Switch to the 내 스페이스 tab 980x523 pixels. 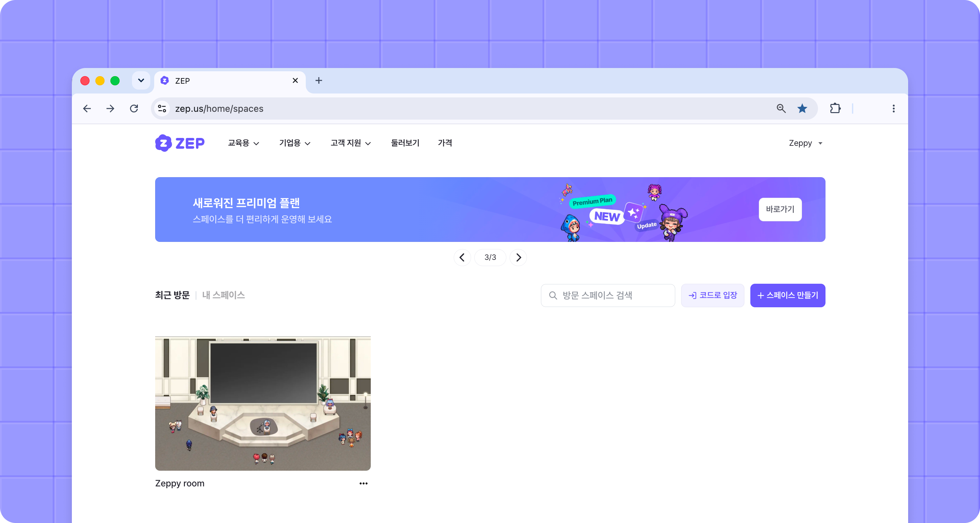224,295
